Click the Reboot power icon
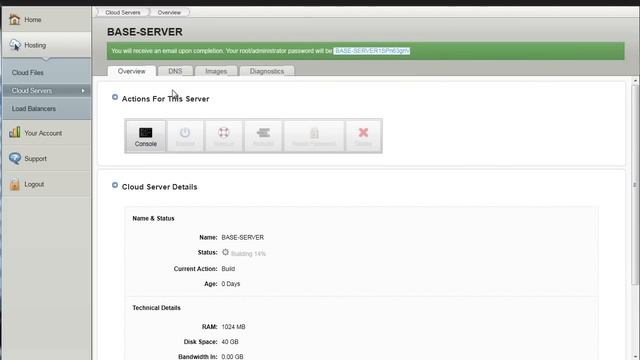The width and height of the screenshot is (640, 360). coord(185,136)
